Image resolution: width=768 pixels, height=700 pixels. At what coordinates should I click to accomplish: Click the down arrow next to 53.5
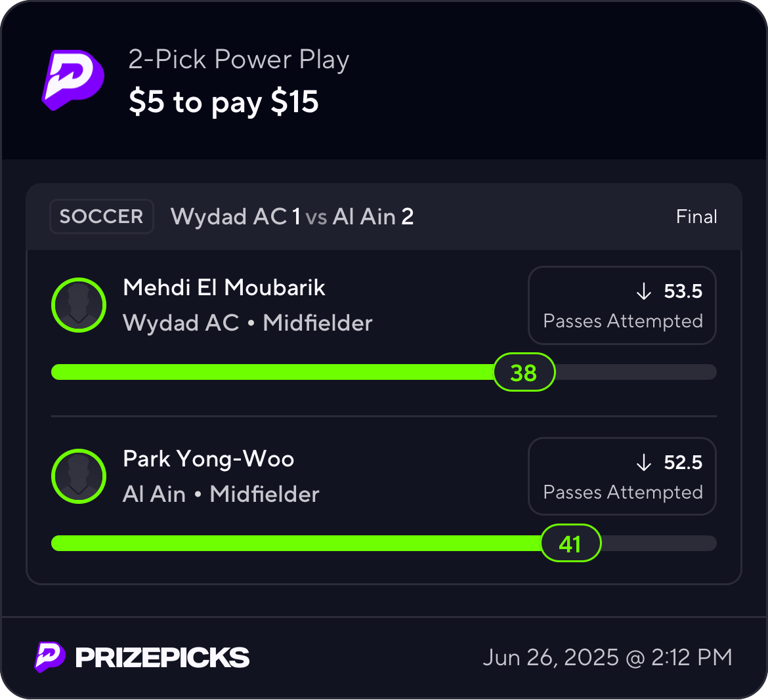(643, 291)
